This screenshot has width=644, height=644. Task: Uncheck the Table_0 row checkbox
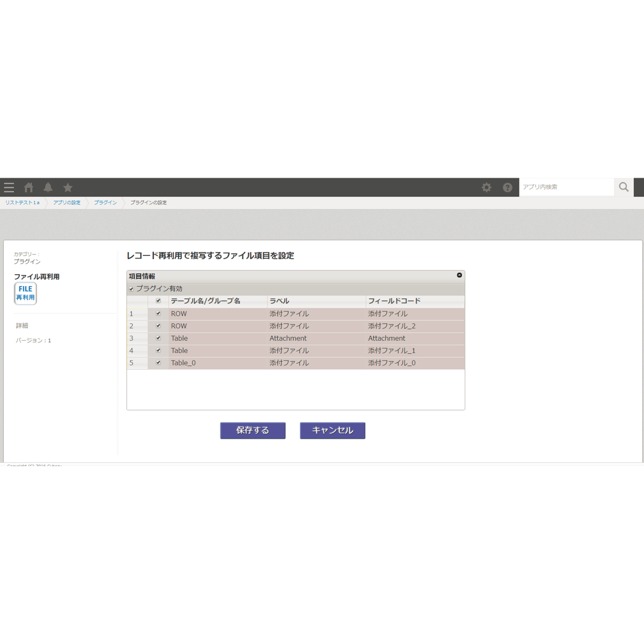pos(158,363)
